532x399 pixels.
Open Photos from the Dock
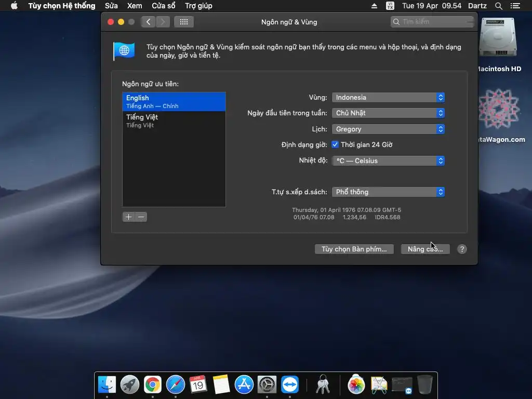(x=356, y=384)
